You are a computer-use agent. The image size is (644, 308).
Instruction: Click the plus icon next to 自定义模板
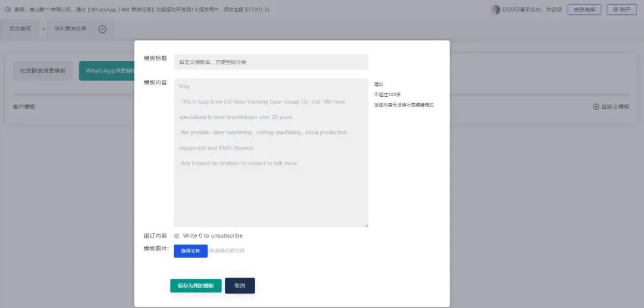pyautogui.click(x=596, y=107)
